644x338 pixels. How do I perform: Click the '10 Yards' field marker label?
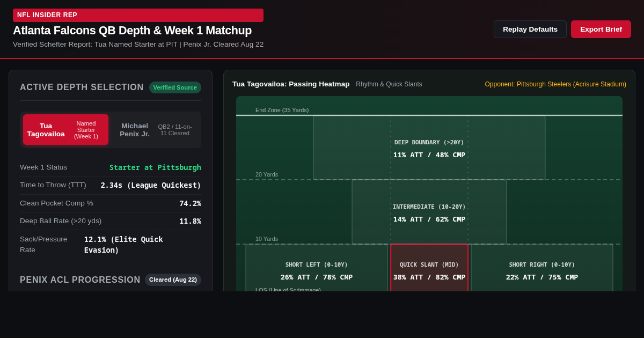point(267,239)
